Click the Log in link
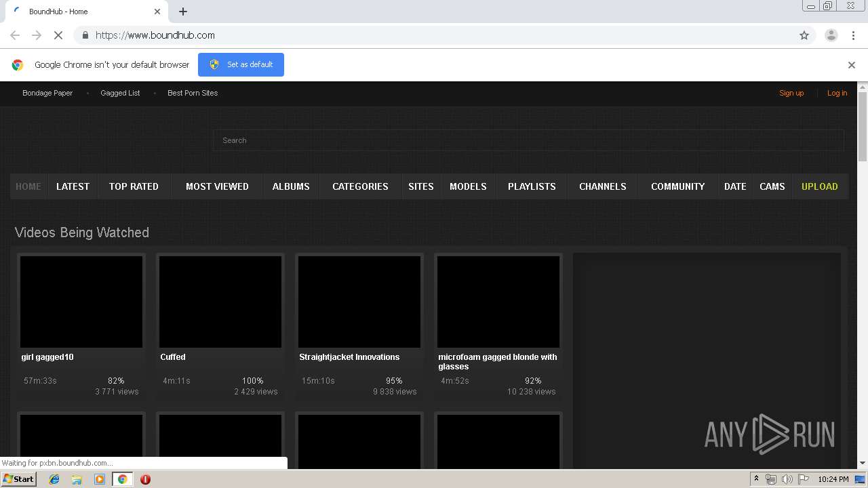This screenshot has height=488, width=868. [837, 93]
